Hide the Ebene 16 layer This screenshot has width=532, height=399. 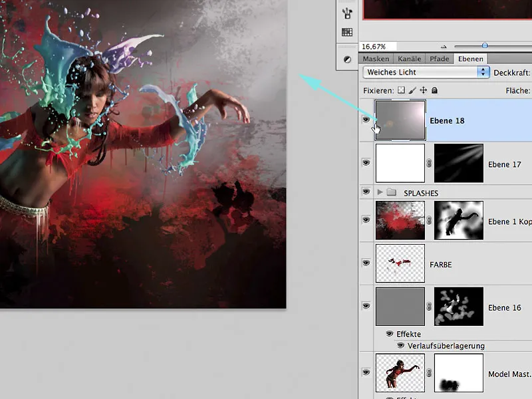point(366,306)
